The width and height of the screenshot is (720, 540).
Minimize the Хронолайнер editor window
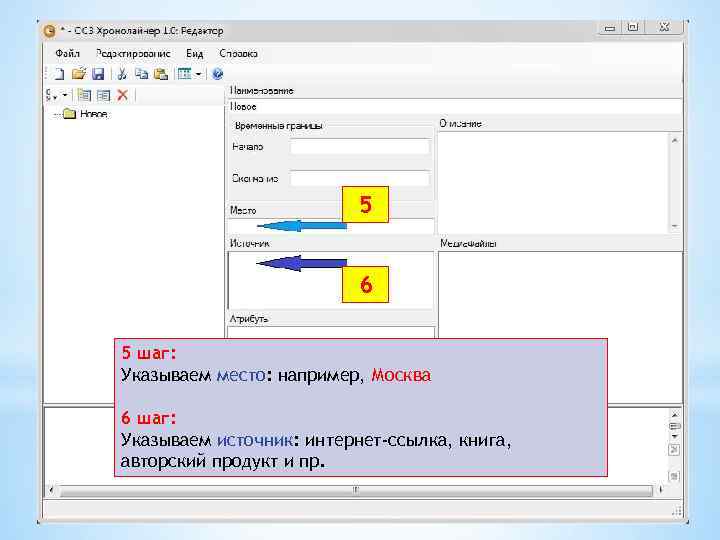(x=609, y=28)
